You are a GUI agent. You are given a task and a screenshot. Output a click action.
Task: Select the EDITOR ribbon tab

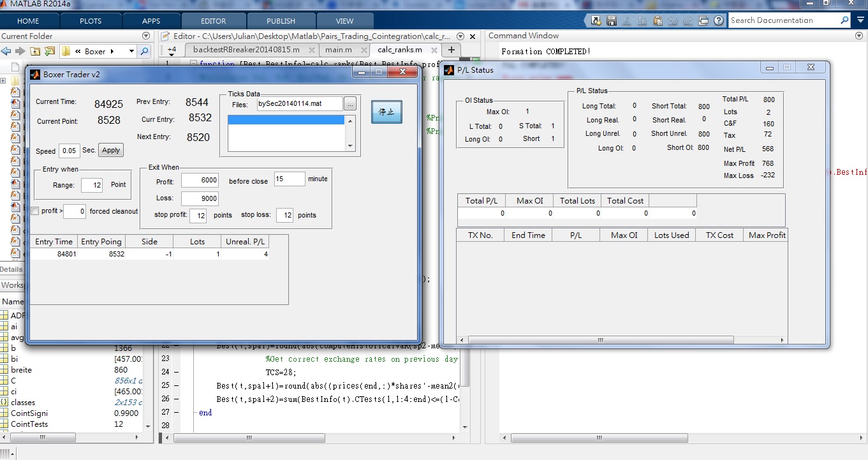(213, 21)
